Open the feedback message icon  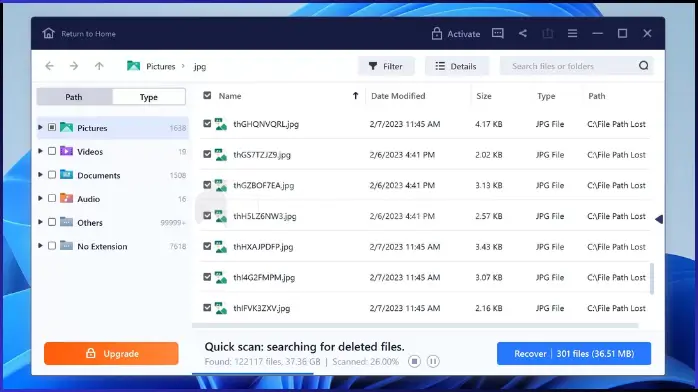[498, 33]
